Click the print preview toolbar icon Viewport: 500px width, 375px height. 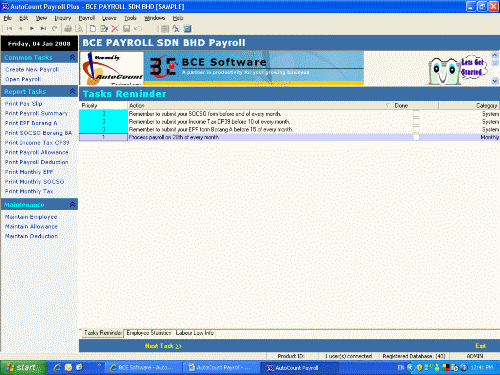pyautogui.click(x=79, y=29)
